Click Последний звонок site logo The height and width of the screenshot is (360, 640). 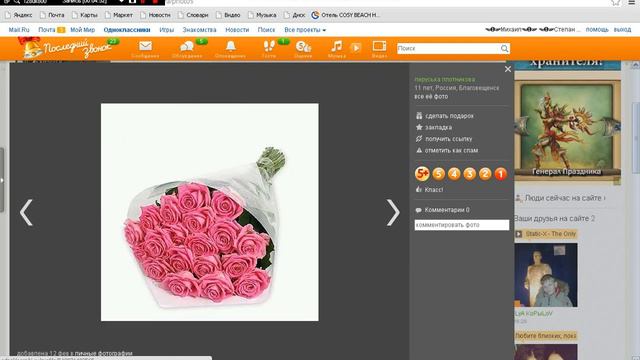point(67,49)
